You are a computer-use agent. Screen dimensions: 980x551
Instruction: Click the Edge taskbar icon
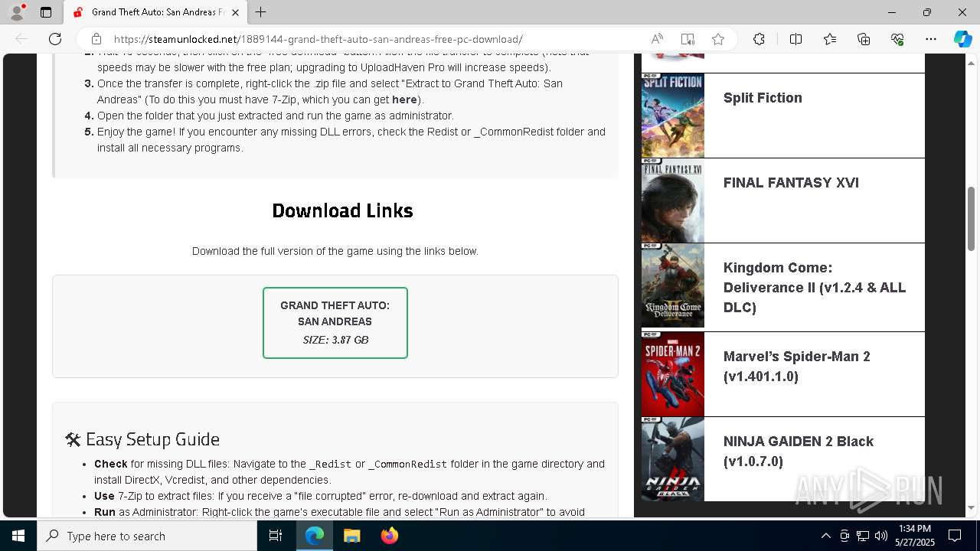pos(315,536)
